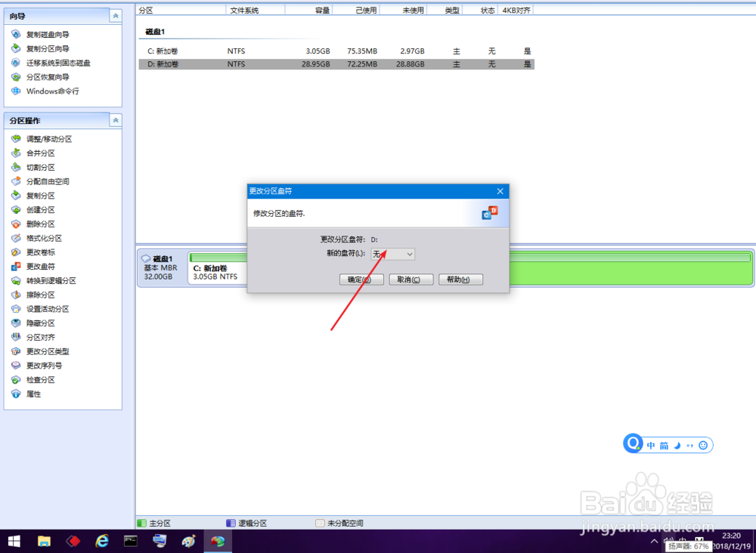Screen dimensions: 756x553
Task: Open partition 属性 icon
Action: pyautogui.click(x=16, y=394)
